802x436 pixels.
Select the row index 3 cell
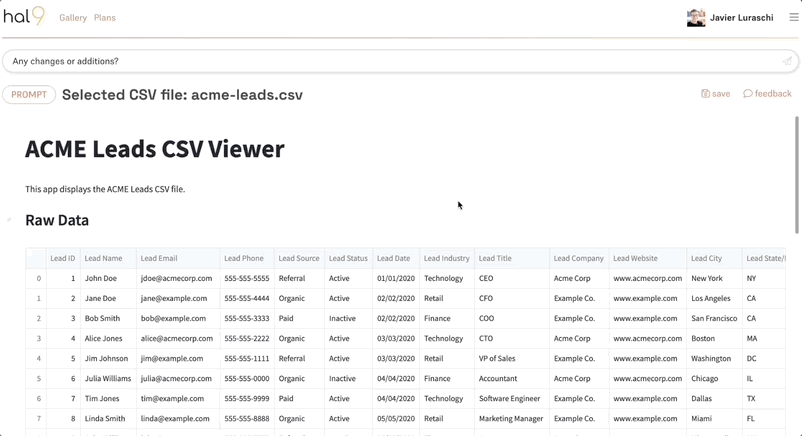pyautogui.click(x=39, y=338)
